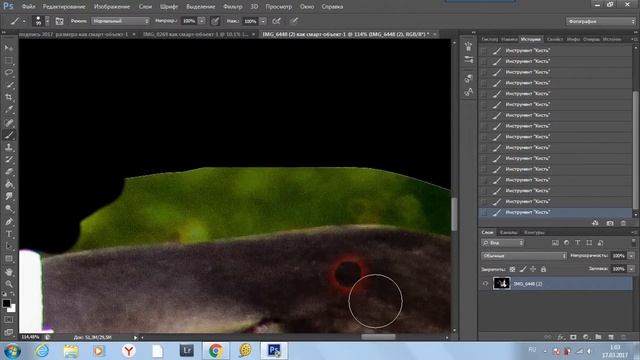Viewport: 640px width, 360px height.
Task: Create new snapshot camera icon in History
Action: [x=610, y=223]
